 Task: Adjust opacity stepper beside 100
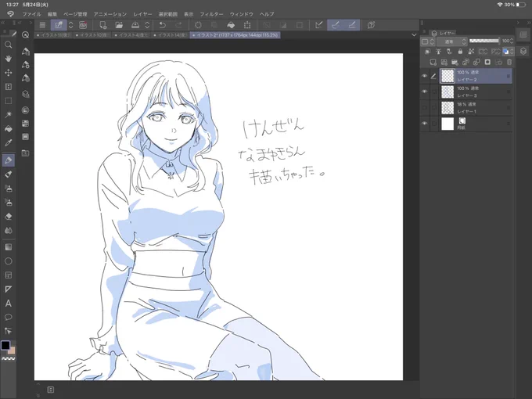512,41
